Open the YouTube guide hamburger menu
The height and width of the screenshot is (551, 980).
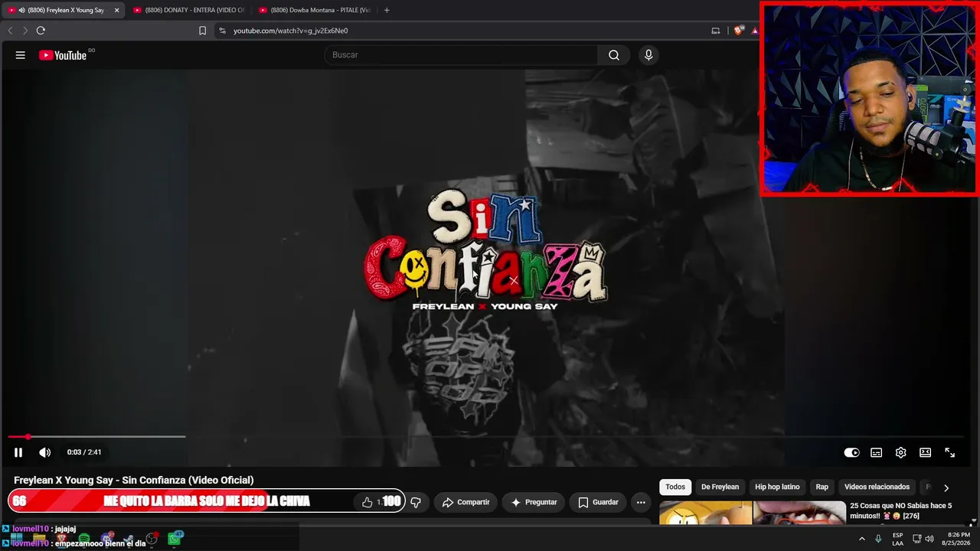21,55
